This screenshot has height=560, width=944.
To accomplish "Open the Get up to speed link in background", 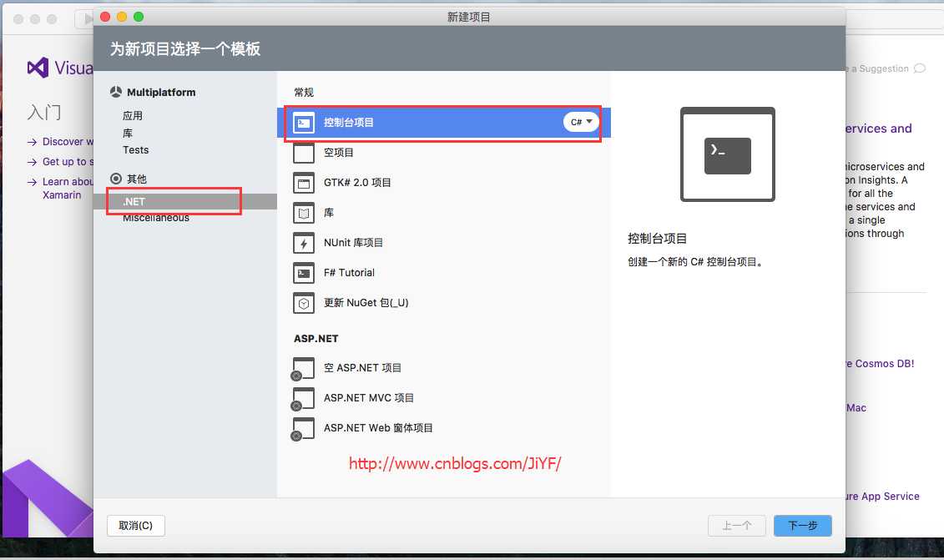I will tap(68, 161).
